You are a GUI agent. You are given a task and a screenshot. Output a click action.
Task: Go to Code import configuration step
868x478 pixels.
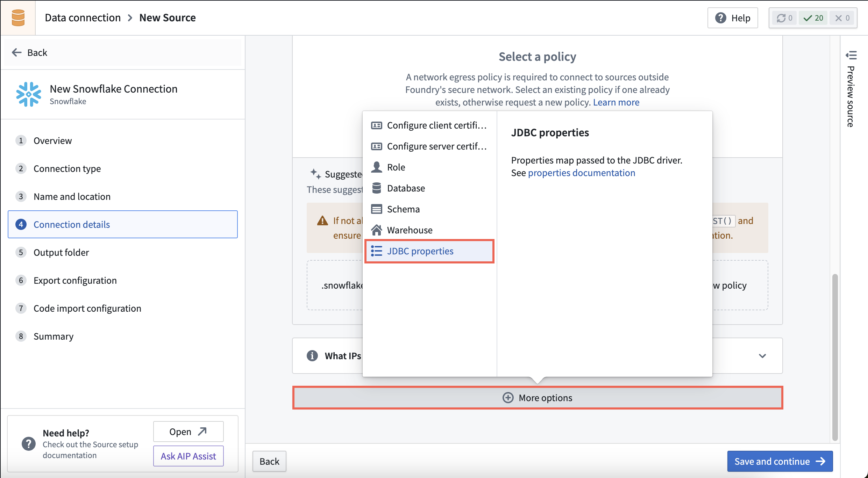[x=123, y=308]
